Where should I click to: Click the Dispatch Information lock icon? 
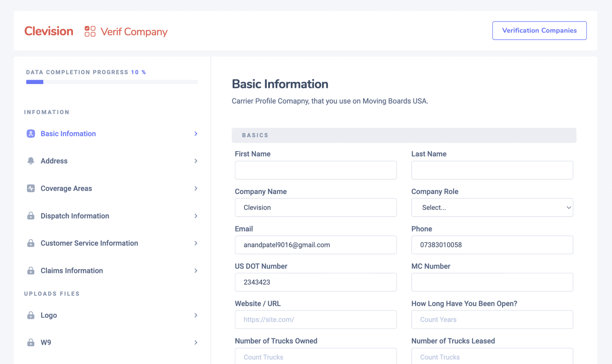coord(31,216)
